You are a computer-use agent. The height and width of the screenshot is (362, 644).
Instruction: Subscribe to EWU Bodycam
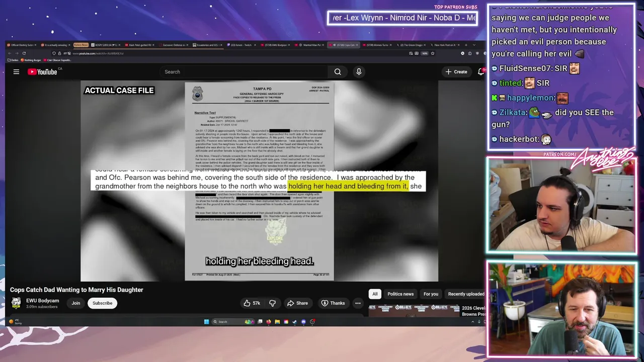pyautogui.click(x=102, y=303)
